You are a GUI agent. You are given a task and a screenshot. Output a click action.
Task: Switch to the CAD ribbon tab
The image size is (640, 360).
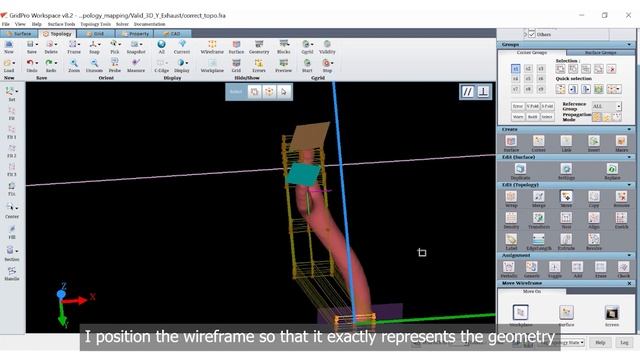[172, 34]
